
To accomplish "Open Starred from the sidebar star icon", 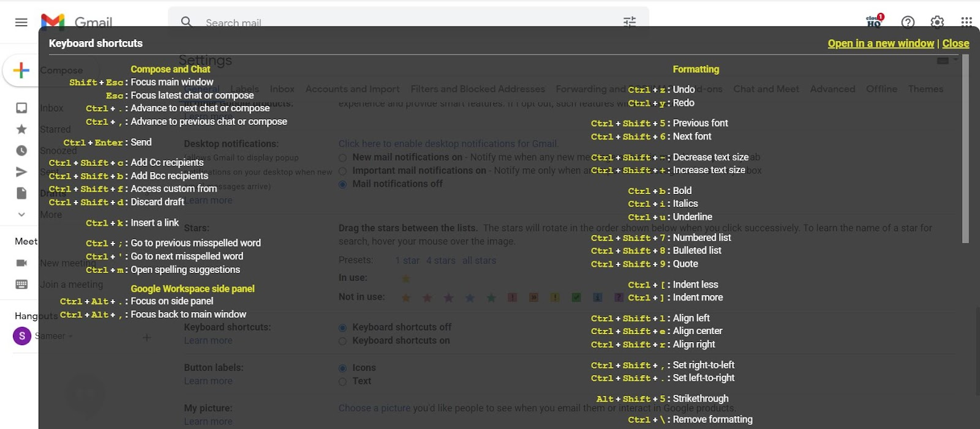I will pos(21,129).
